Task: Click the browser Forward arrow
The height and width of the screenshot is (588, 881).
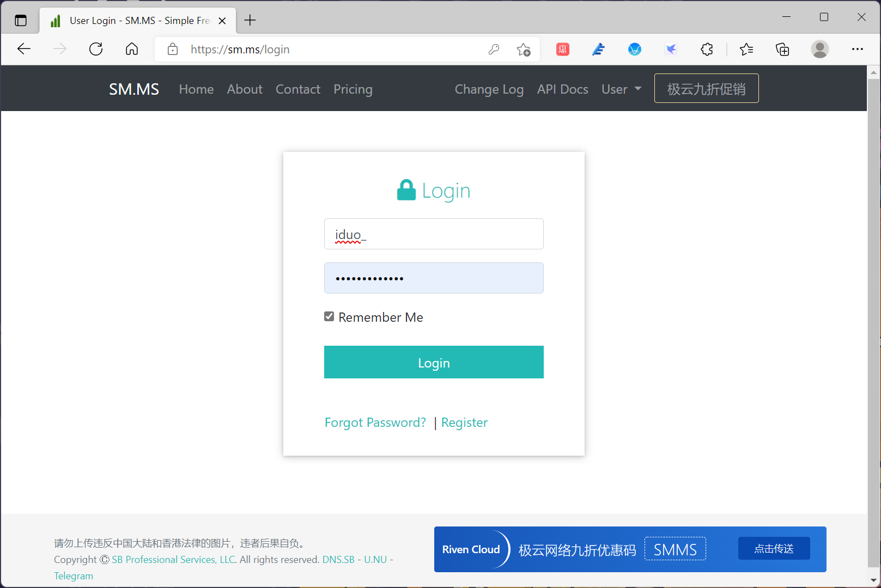Action: pyautogui.click(x=60, y=49)
